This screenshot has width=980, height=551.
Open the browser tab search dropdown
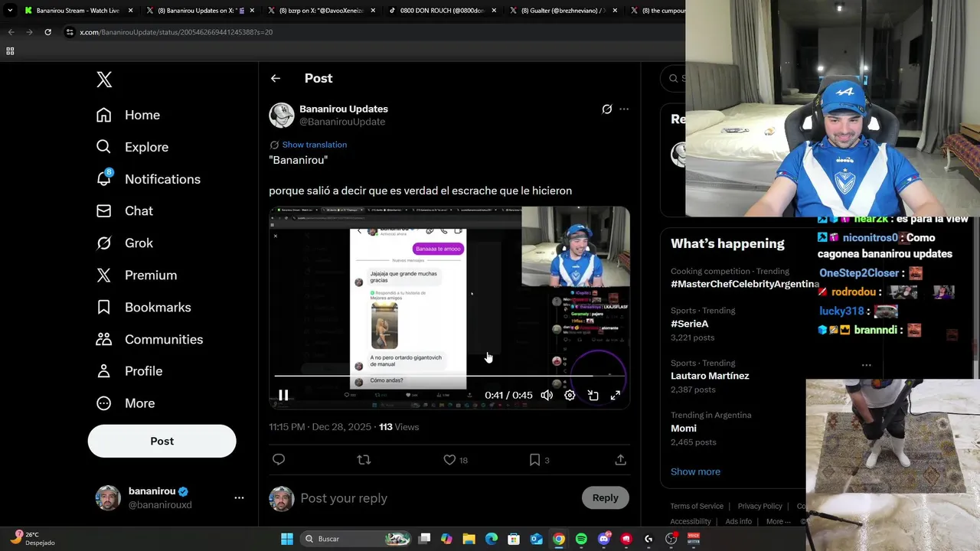[x=9, y=11]
